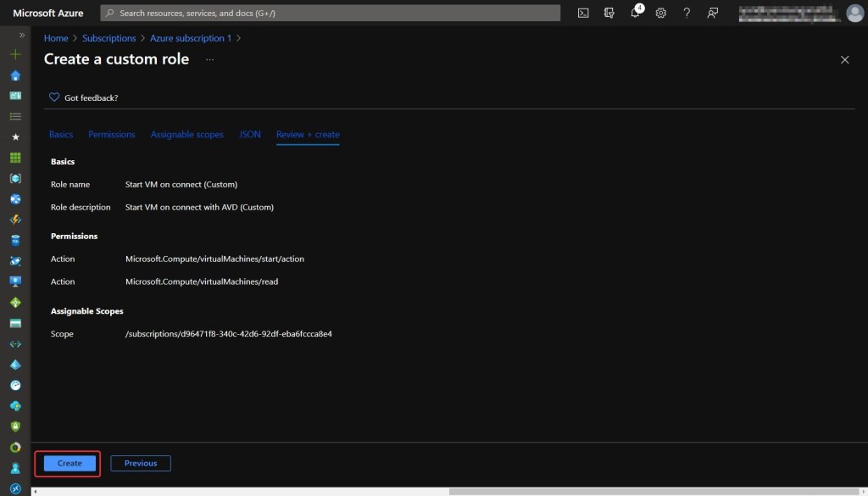Open Storage accounts icon in sidebar

pyautogui.click(x=15, y=323)
